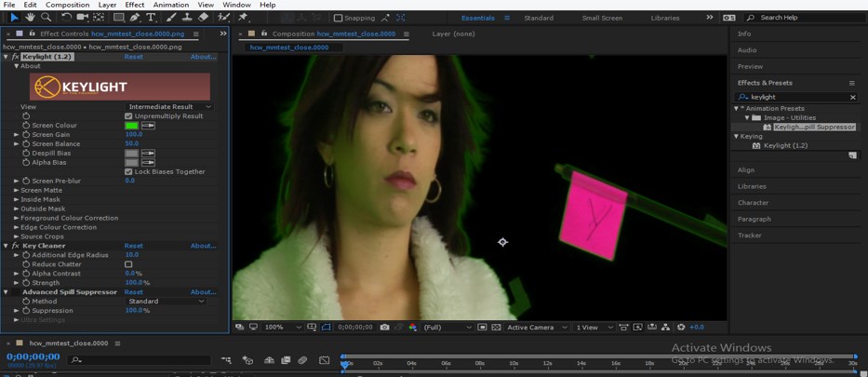Uncheck Unpremultiply Result
This screenshot has height=377, width=868.
(x=128, y=116)
